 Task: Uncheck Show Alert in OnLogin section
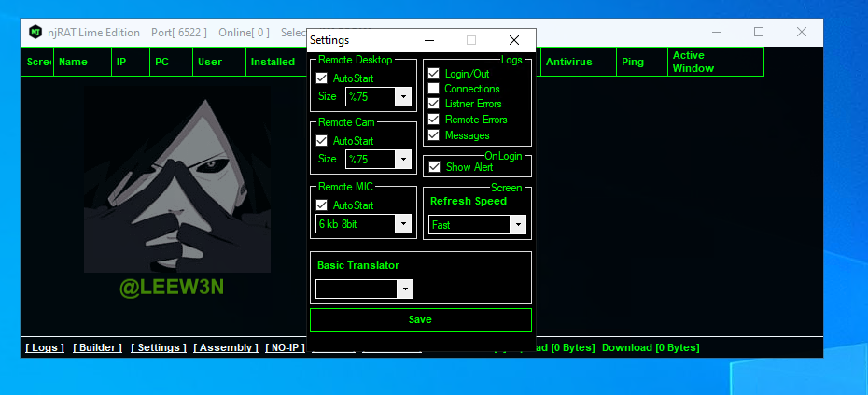pyautogui.click(x=434, y=167)
